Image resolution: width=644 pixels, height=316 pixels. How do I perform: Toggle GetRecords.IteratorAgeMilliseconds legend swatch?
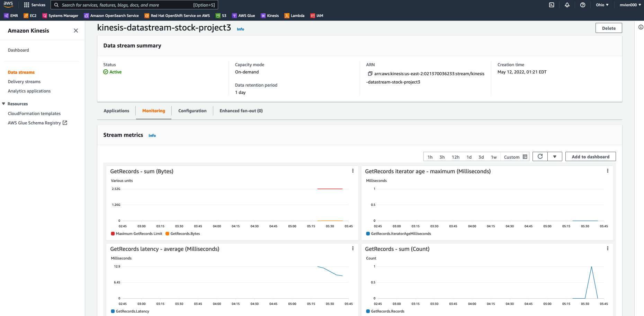368,234
